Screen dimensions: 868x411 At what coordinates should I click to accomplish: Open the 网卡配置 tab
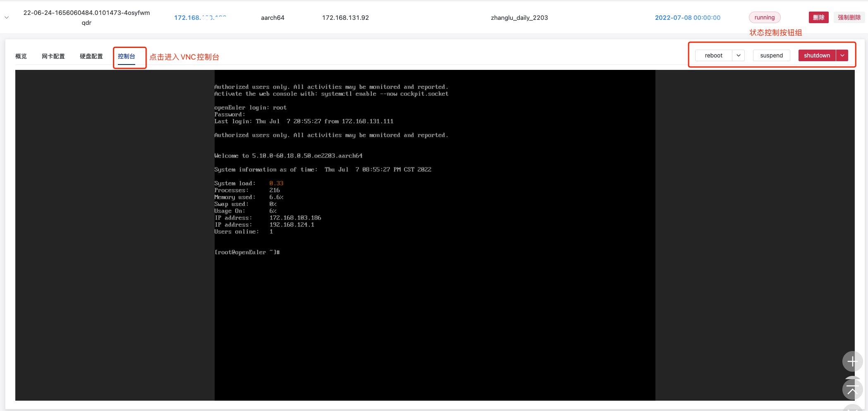pyautogui.click(x=53, y=56)
